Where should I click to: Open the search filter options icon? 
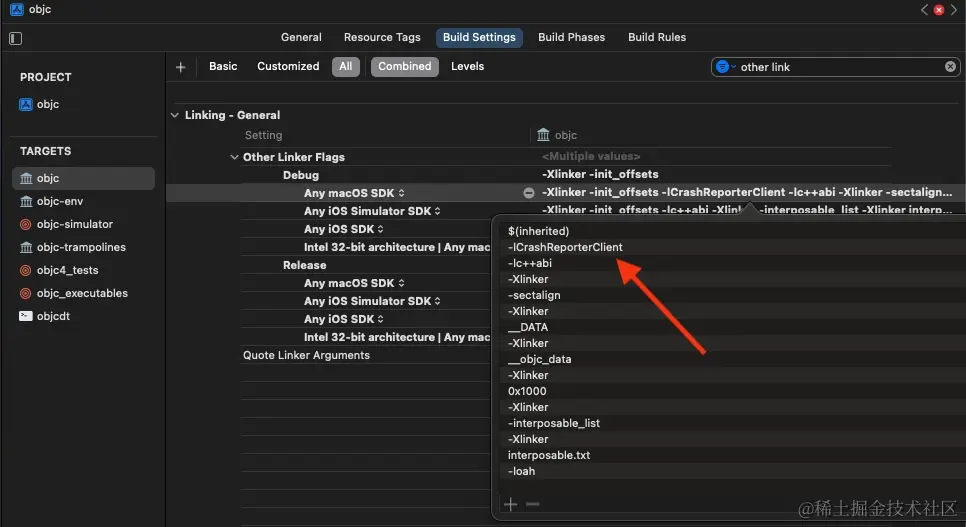click(724, 67)
